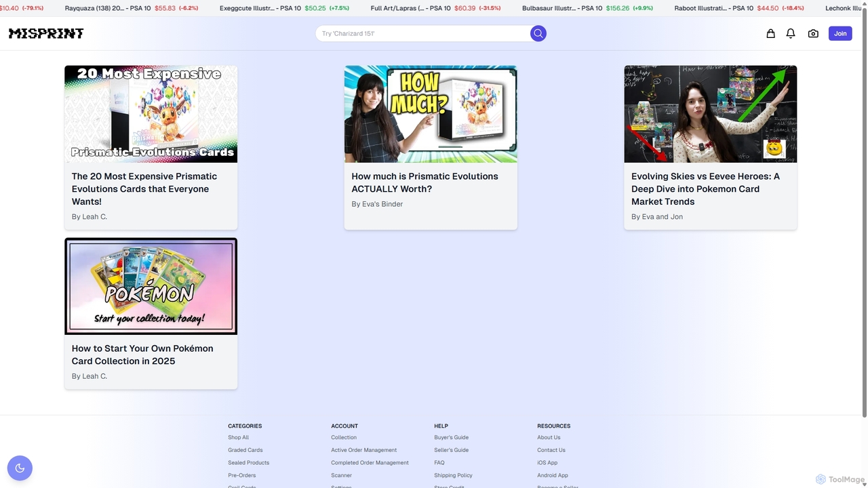This screenshot has width=868, height=488.
Task: Open the notifications bell
Action: coord(791,33)
